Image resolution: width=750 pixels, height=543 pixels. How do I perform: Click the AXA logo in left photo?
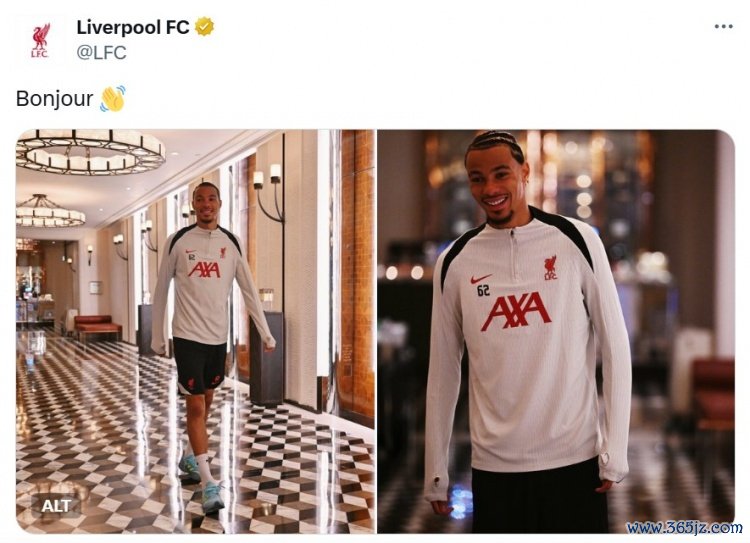[204, 269]
